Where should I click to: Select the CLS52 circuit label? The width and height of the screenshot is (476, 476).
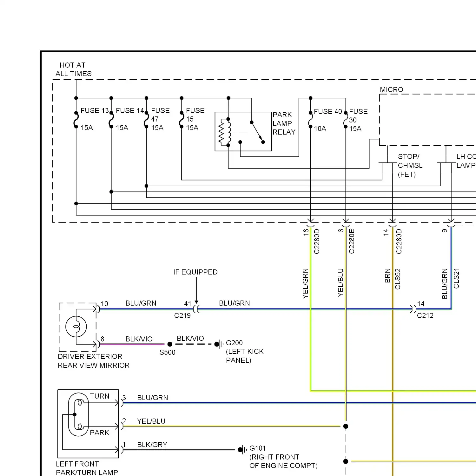pos(398,279)
